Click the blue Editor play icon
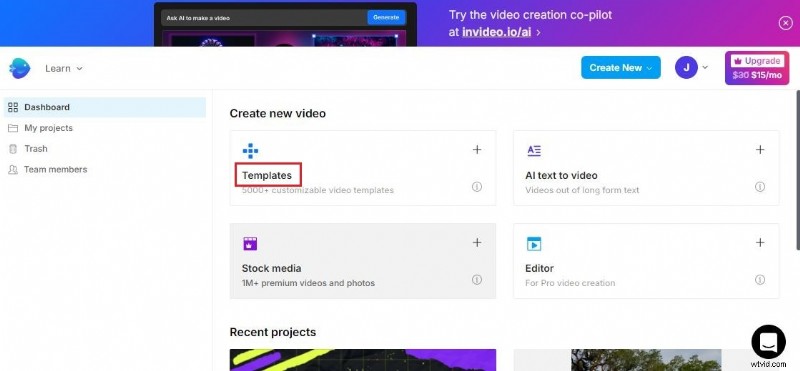The height and width of the screenshot is (371, 800). pos(534,244)
